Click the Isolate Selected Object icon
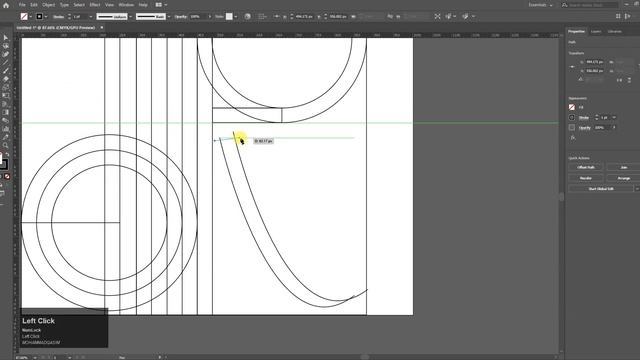This screenshot has height=360, width=640. tap(437, 16)
